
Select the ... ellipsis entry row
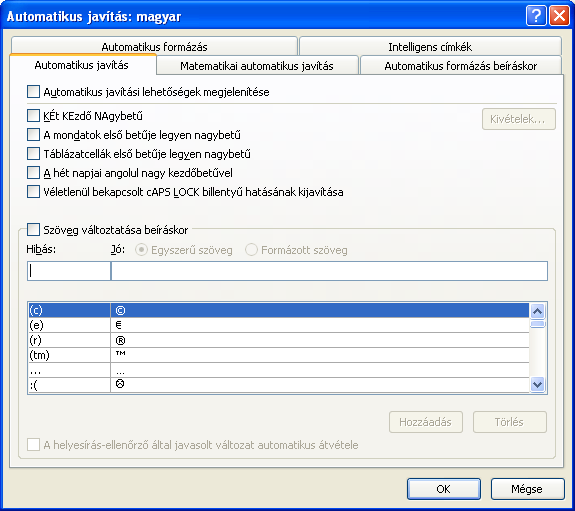tap(279, 371)
